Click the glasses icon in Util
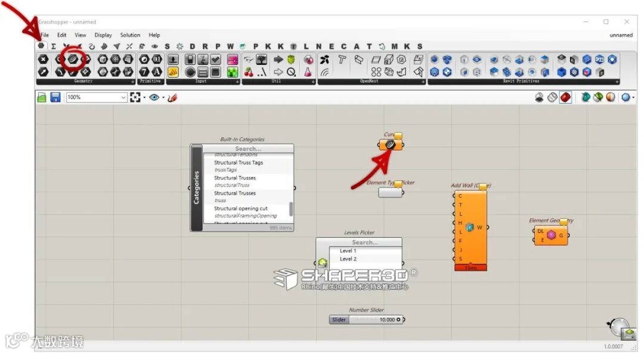The height and width of the screenshot is (353, 644). tap(249, 60)
